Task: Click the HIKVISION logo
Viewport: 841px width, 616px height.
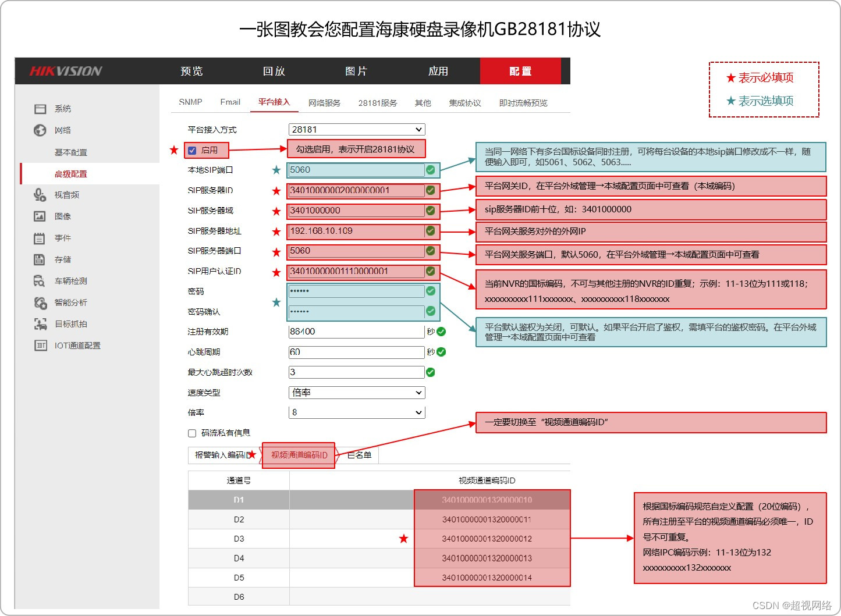Action: [66, 71]
